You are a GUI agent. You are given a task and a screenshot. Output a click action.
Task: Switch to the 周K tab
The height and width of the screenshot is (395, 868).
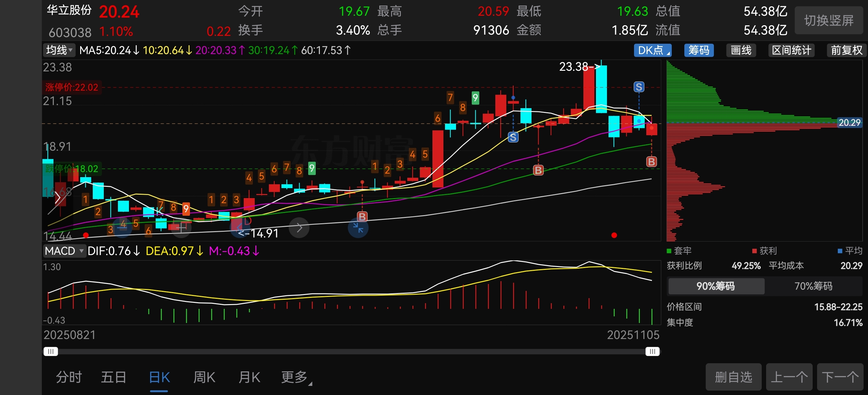click(x=204, y=377)
